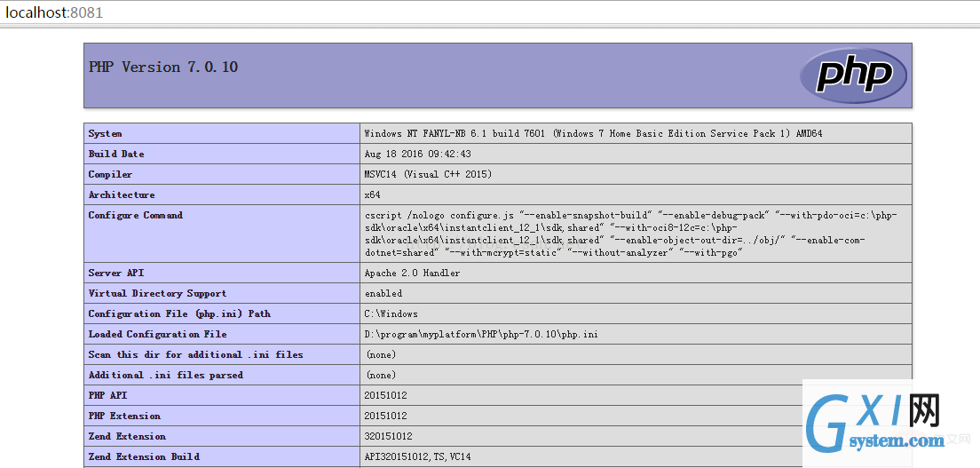Image resolution: width=980 pixels, height=468 pixels.
Task: Click the Architecture row label
Action: [x=122, y=194]
